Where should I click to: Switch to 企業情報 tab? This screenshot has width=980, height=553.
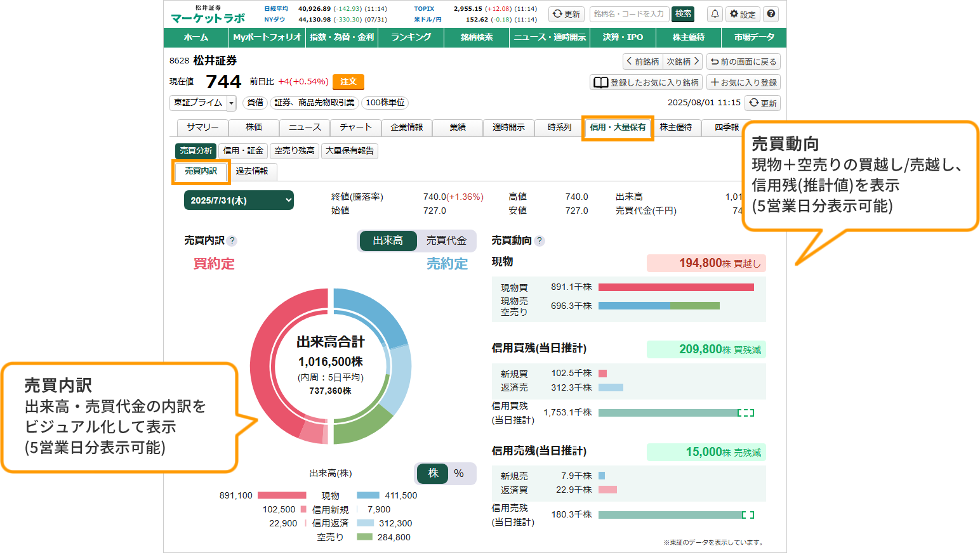(407, 127)
